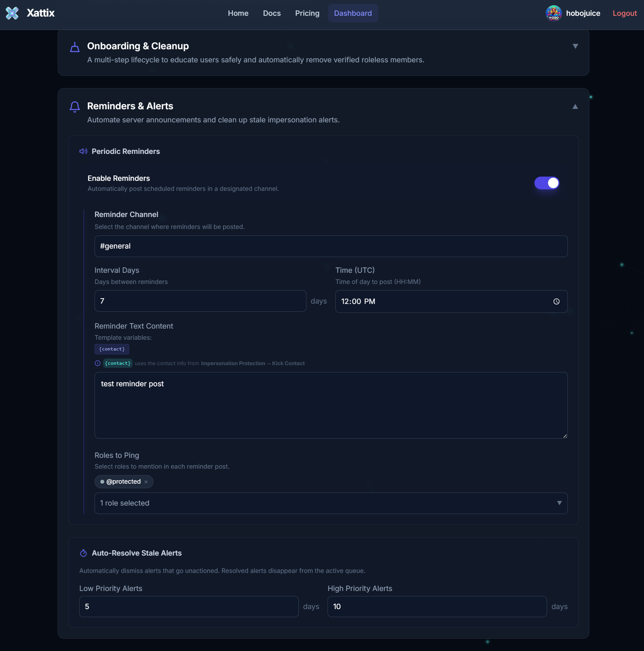The width and height of the screenshot is (644, 651).
Task: Open hobojuice profile avatar
Action: pyautogui.click(x=554, y=13)
